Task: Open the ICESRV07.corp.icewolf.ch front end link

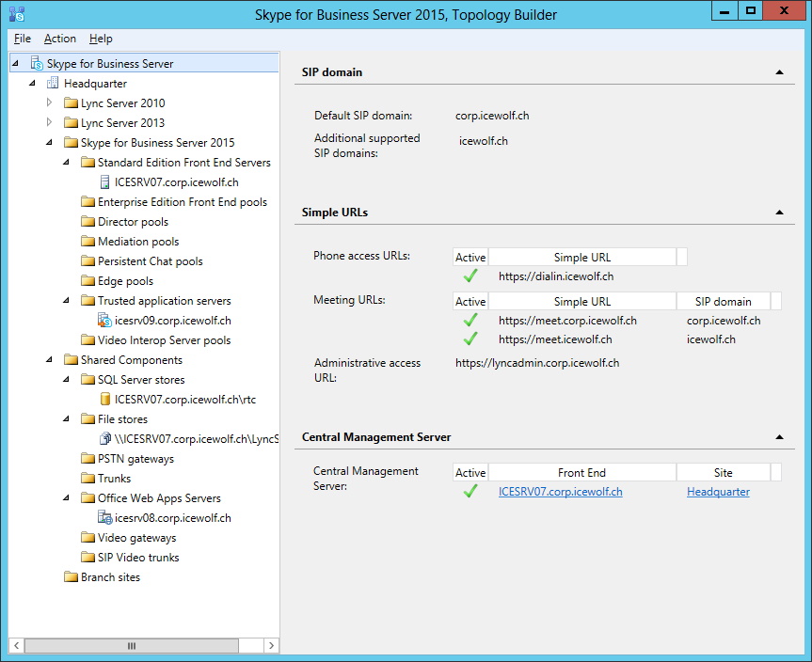Action: pos(561,492)
